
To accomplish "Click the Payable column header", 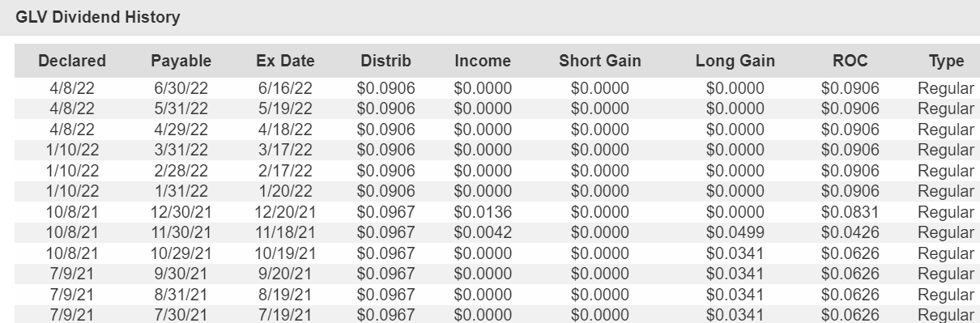I will [181, 61].
